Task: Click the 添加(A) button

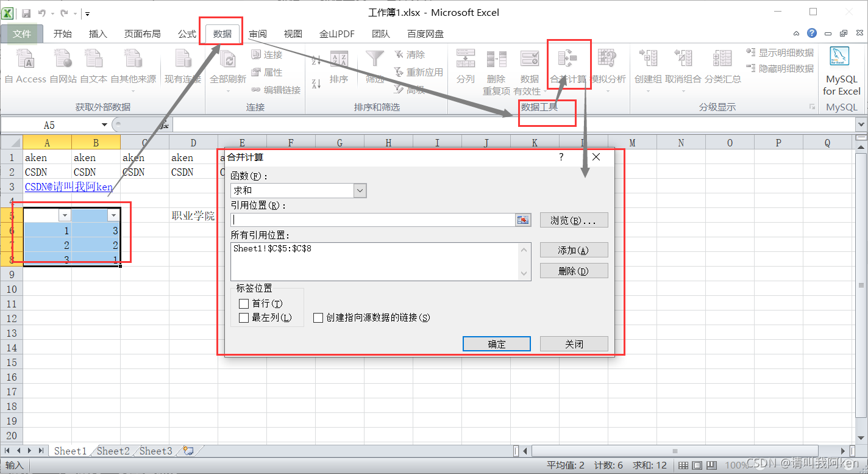Action: pyautogui.click(x=574, y=250)
